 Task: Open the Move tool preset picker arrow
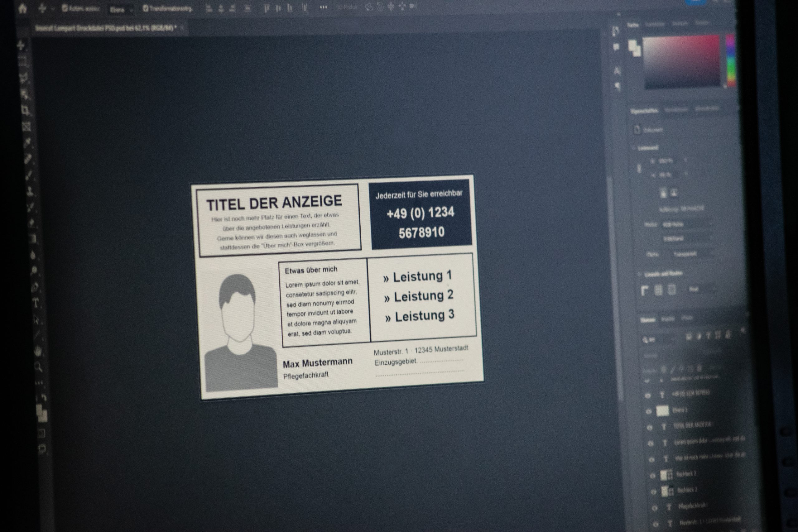pyautogui.click(x=53, y=9)
